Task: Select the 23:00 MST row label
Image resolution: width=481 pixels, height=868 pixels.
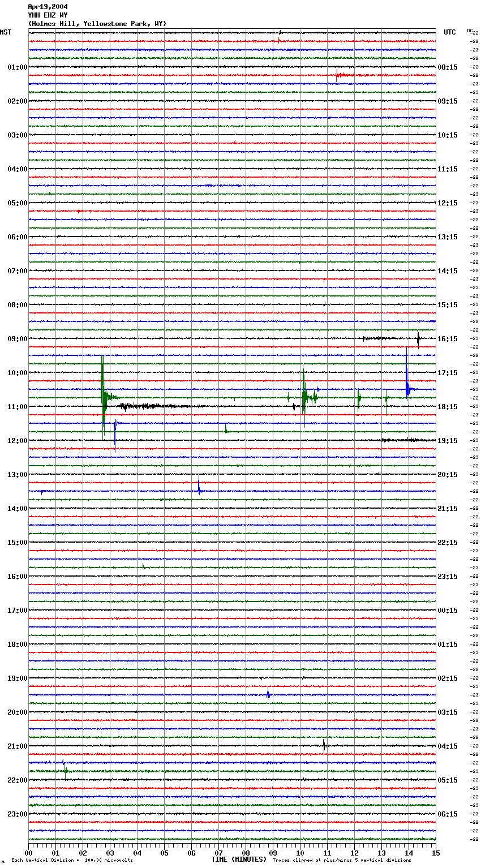Action: 17,814
